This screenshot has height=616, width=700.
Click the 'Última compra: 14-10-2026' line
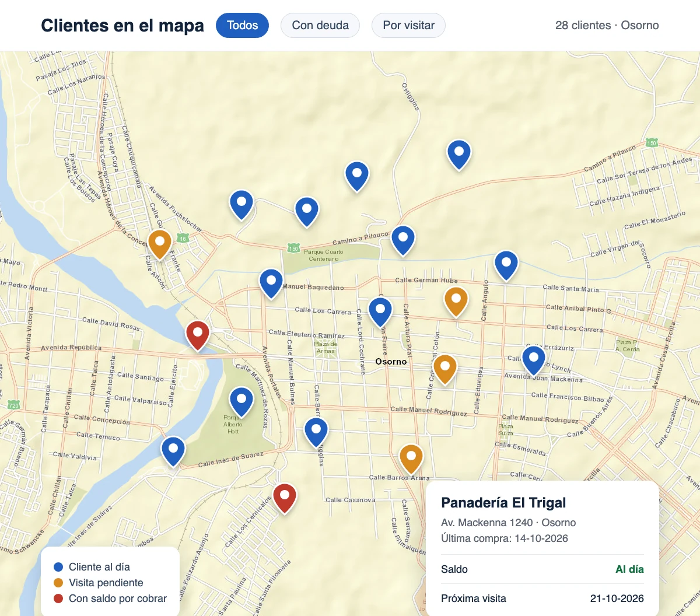(505, 538)
